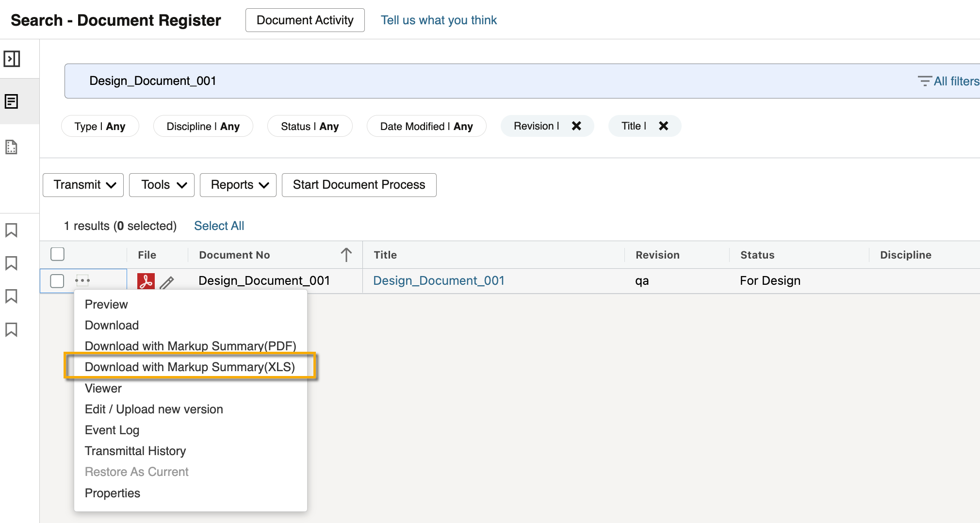Image resolution: width=980 pixels, height=523 pixels.
Task: Remove the Revision filter with its X
Action: coord(576,126)
